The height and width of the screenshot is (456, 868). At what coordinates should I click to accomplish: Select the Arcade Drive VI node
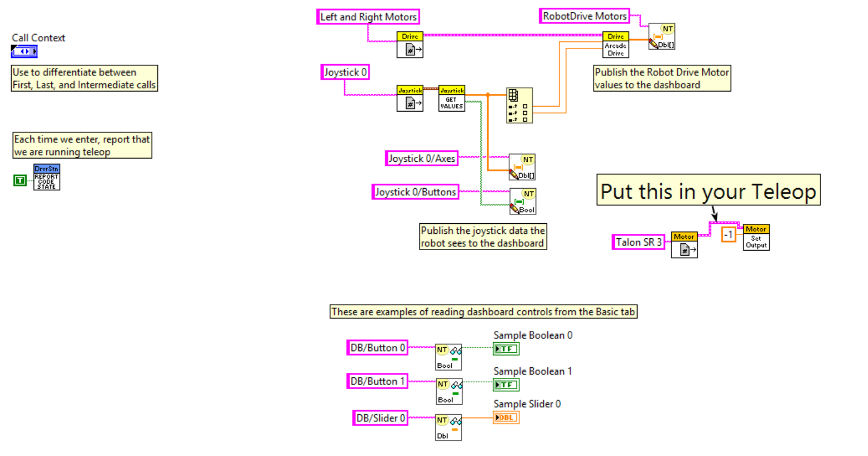pos(616,45)
